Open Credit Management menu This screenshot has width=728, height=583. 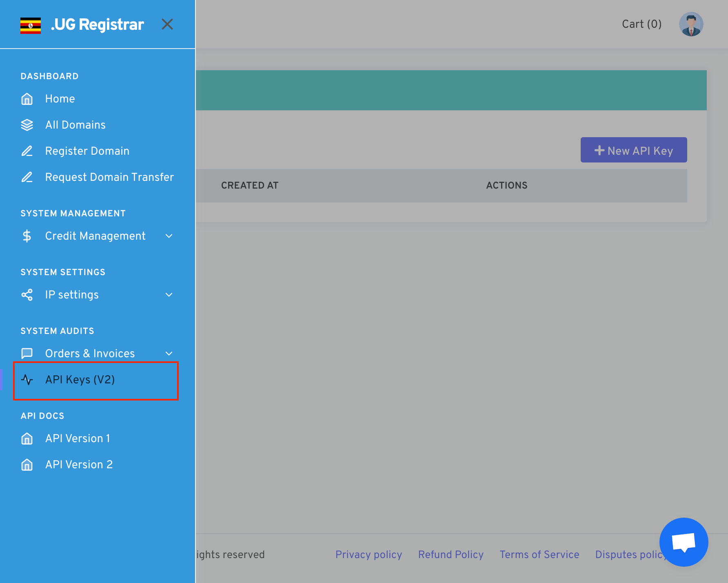pyautogui.click(x=95, y=236)
